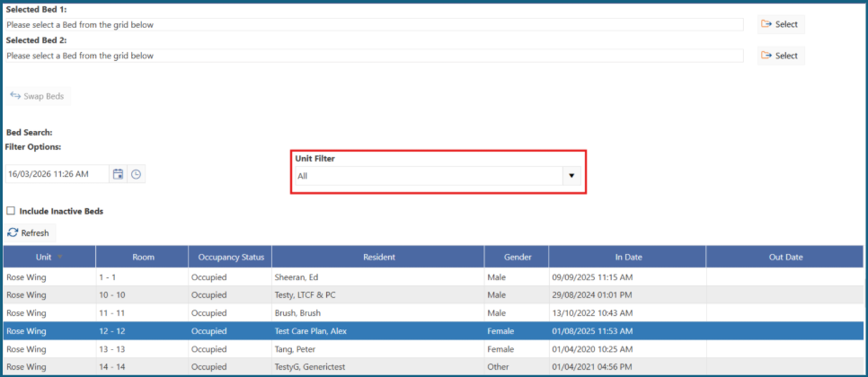The height and width of the screenshot is (377, 868).
Task: Click room cell 11 - 11
Action: click(x=142, y=313)
